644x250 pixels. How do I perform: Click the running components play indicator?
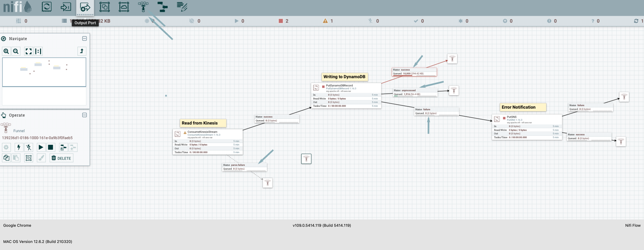pyautogui.click(x=239, y=21)
